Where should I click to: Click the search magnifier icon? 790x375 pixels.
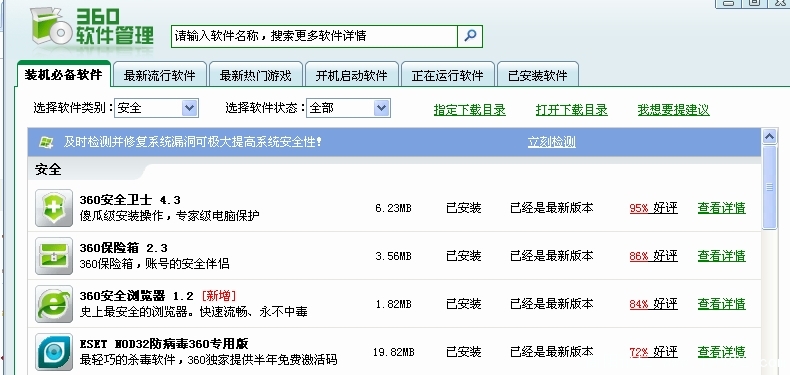click(x=470, y=36)
